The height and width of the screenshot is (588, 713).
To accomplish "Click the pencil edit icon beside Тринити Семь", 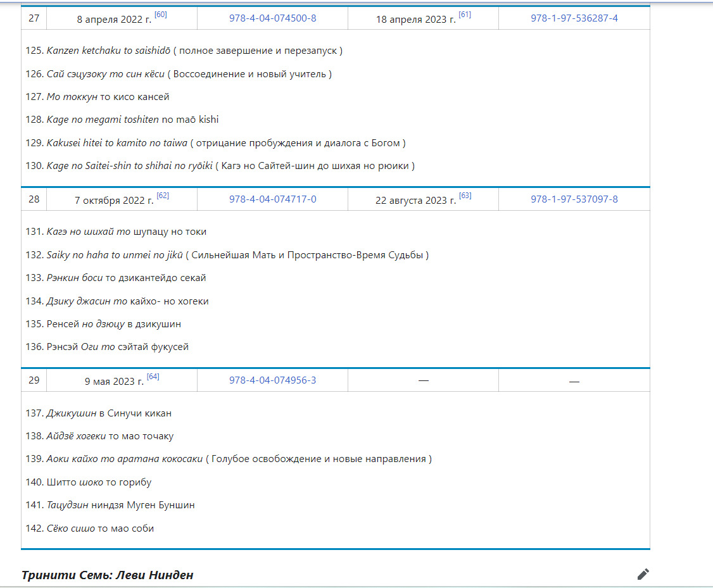I will point(643,575).
